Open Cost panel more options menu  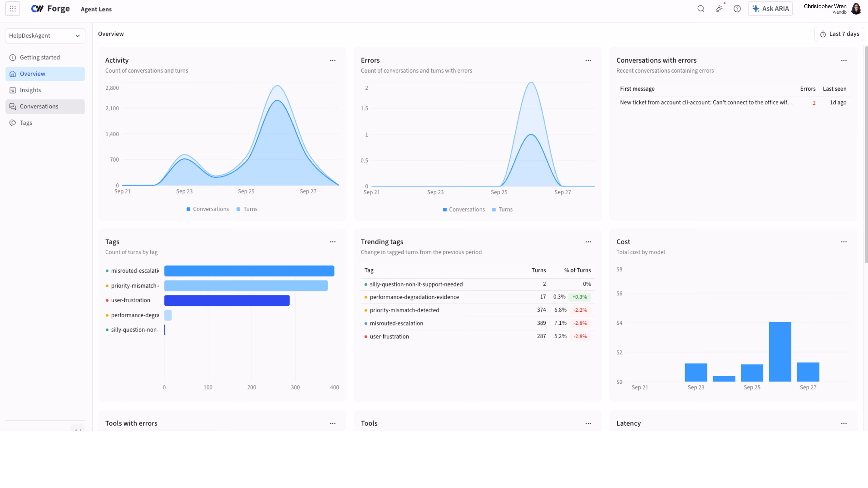844,242
